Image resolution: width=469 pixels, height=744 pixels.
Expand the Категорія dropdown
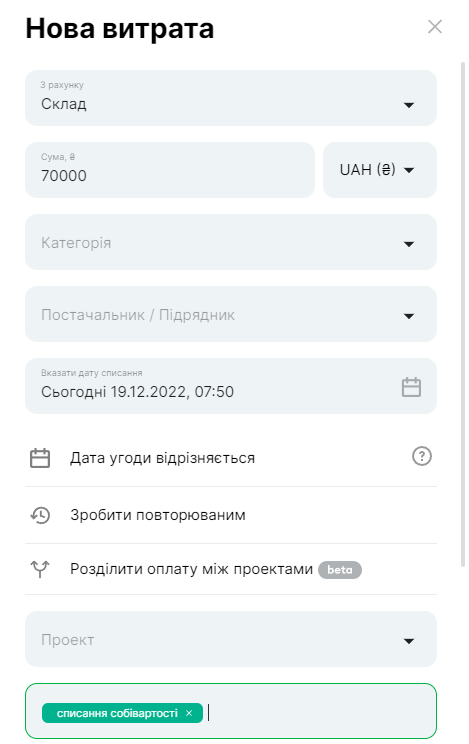(x=231, y=242)
